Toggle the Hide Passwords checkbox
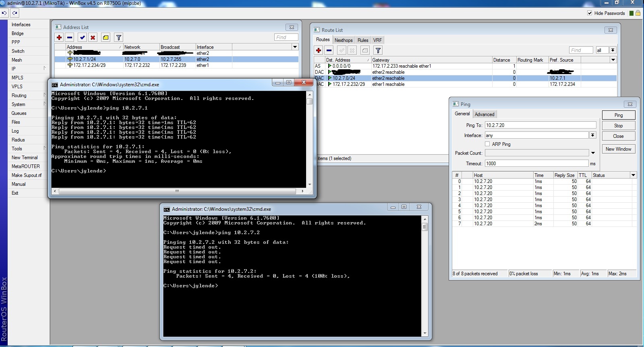This screenshot has height=347, width=644. (x=590, y=13)
